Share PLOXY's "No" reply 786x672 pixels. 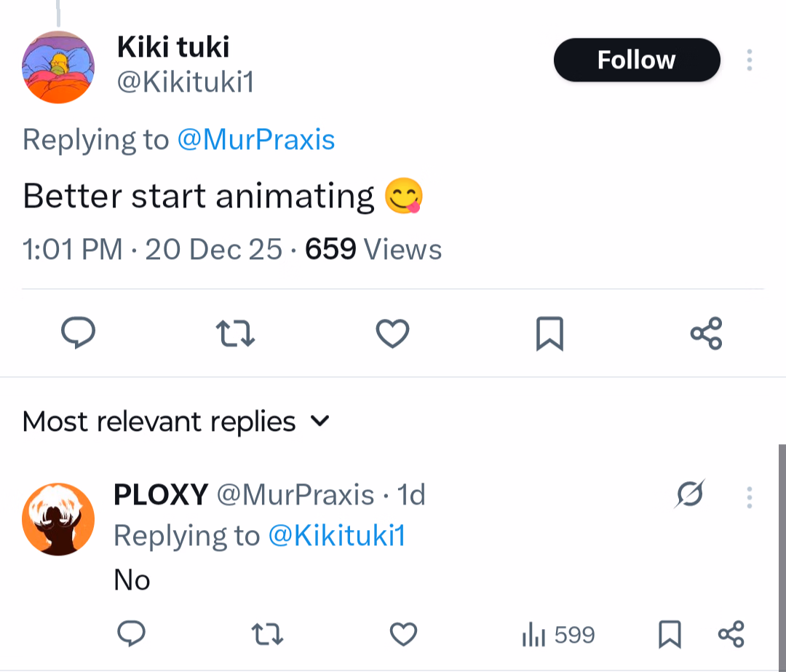[x=731, y=635]
